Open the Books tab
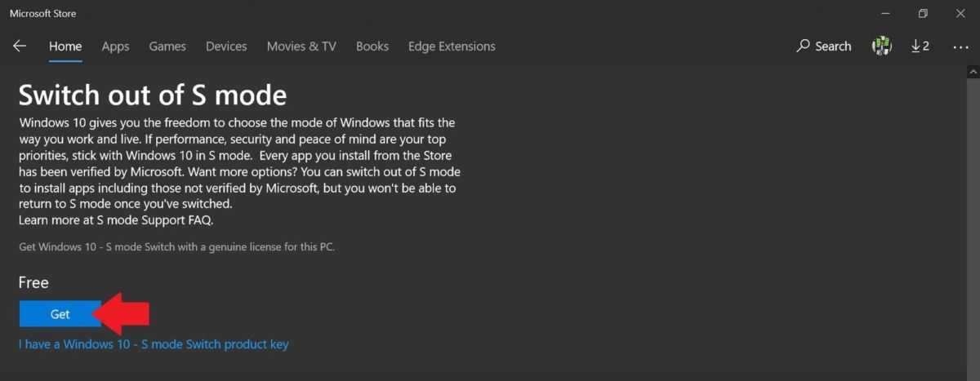980x381 pixels. coord(372,47)
